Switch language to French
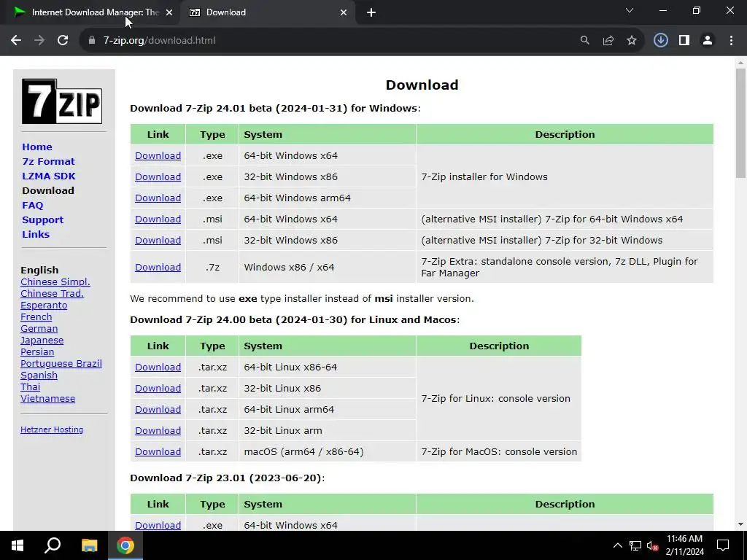 [36, 317]
